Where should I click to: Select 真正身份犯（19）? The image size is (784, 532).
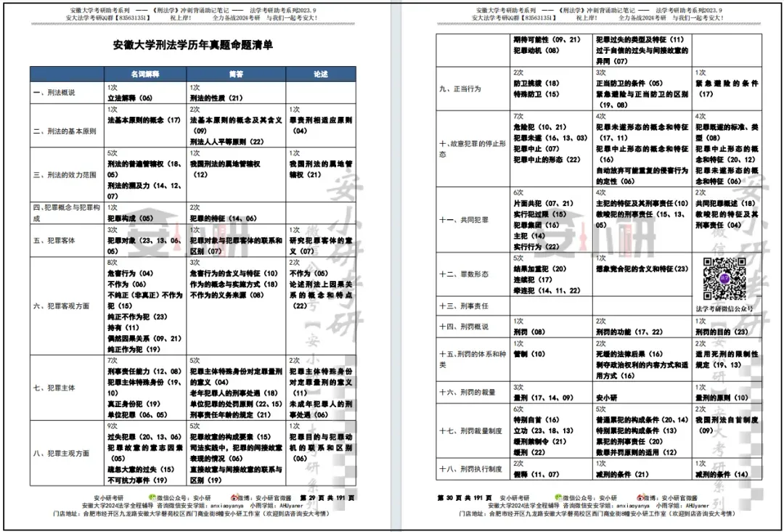coord(134,404)
